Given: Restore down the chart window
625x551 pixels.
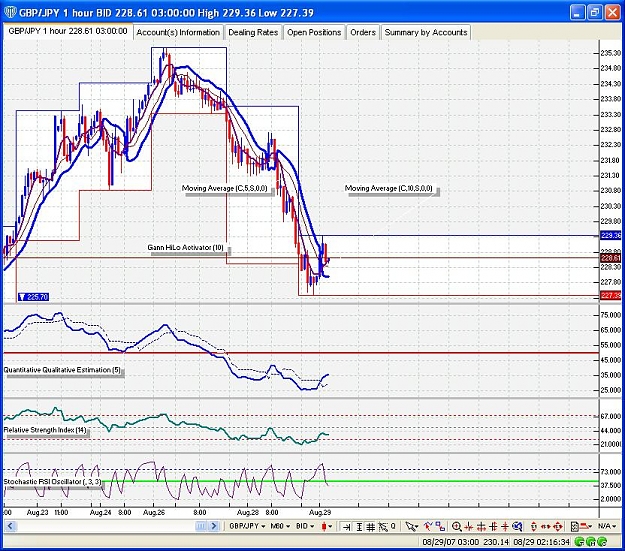Looking at the screenshot, I should [594, 13].
